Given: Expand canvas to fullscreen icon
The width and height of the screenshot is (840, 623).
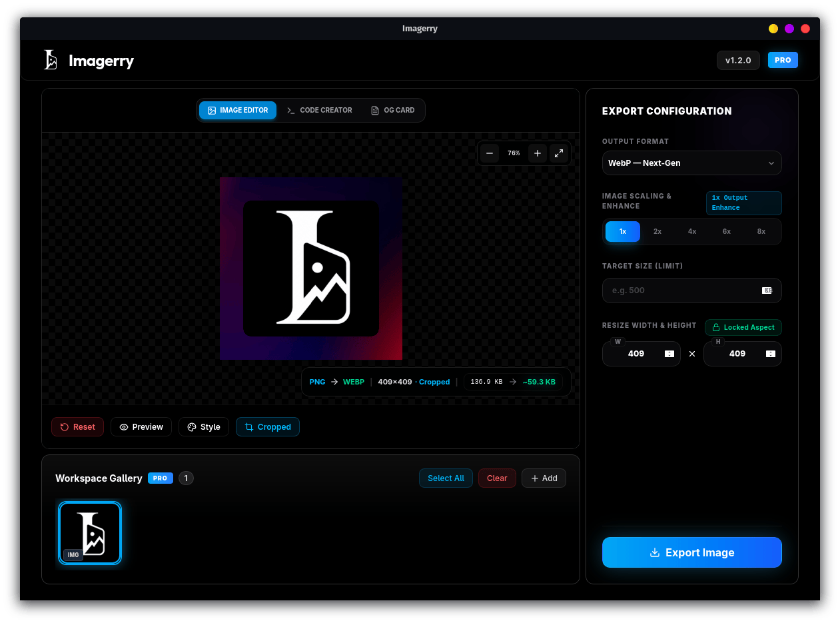Looking at the screenshot, I should pos(559,153).
